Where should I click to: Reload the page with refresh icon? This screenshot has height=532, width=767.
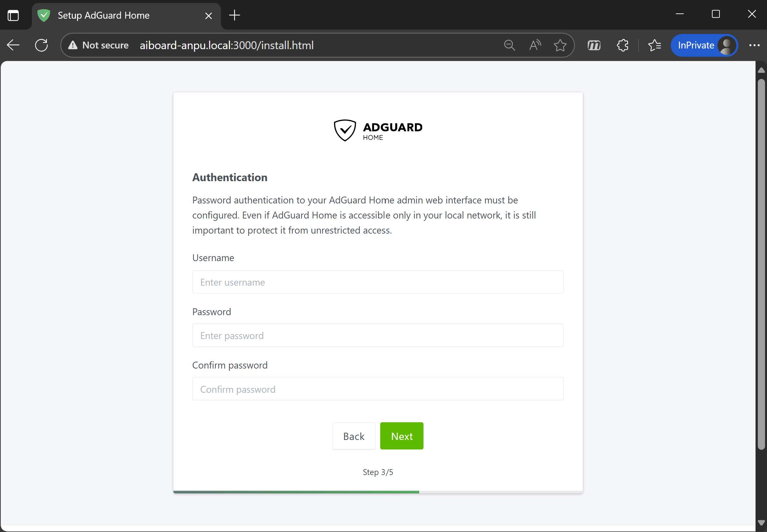point(41,45)
